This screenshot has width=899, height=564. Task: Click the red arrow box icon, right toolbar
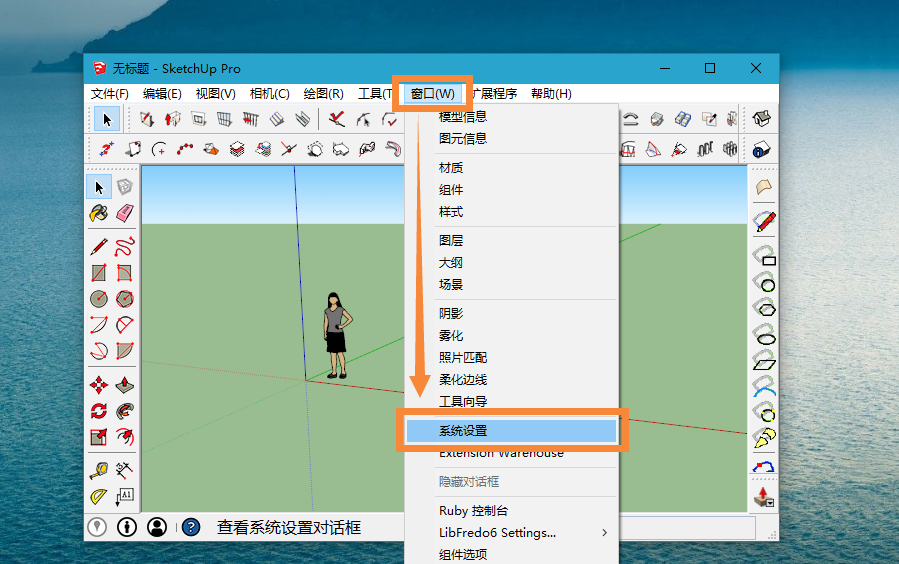coord(764,496)
